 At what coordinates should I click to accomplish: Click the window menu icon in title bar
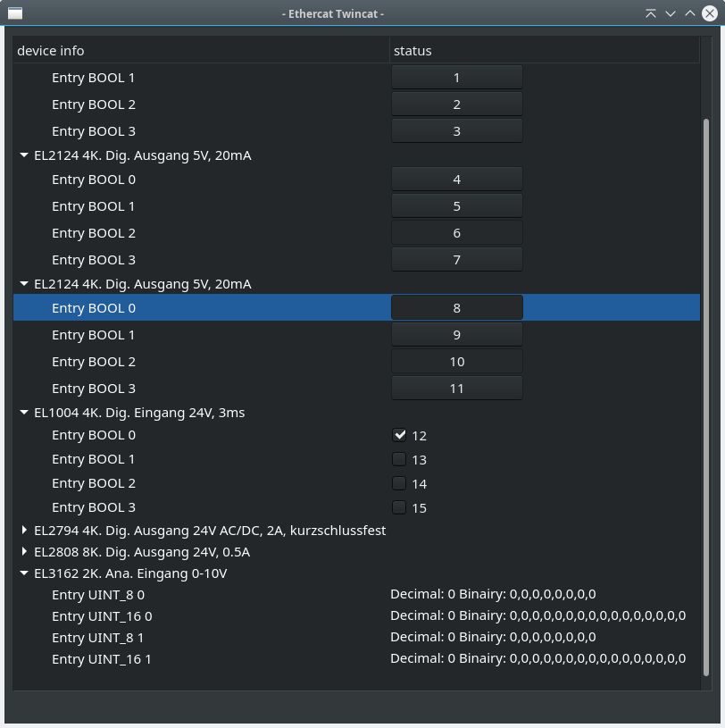pyautogui.click(x=15, y=13)
